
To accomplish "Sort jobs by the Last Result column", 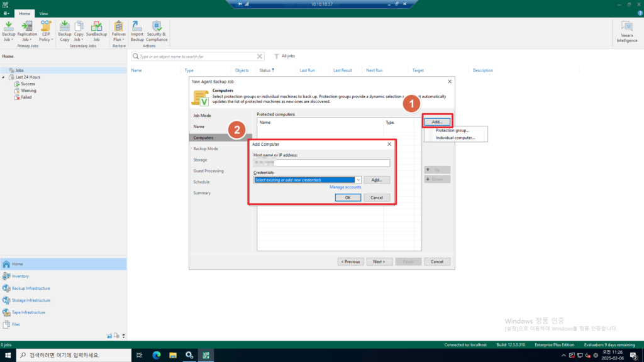I will [x=343, y=70].
